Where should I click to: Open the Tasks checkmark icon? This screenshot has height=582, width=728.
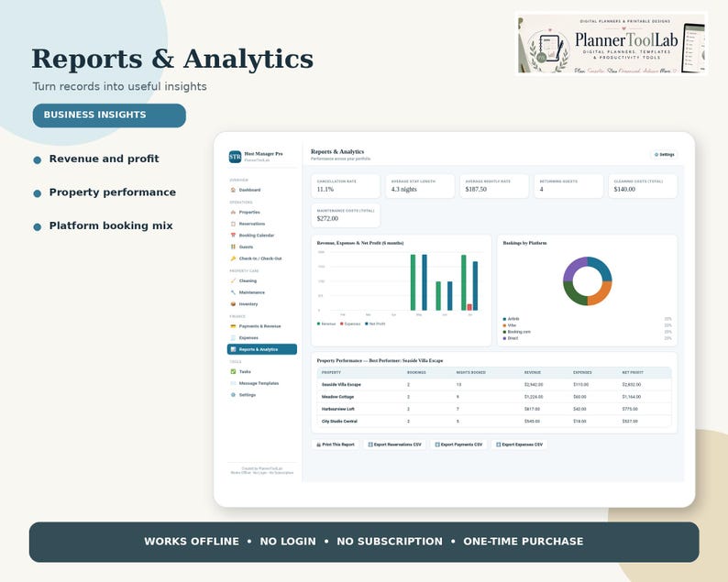click(233, 371)
